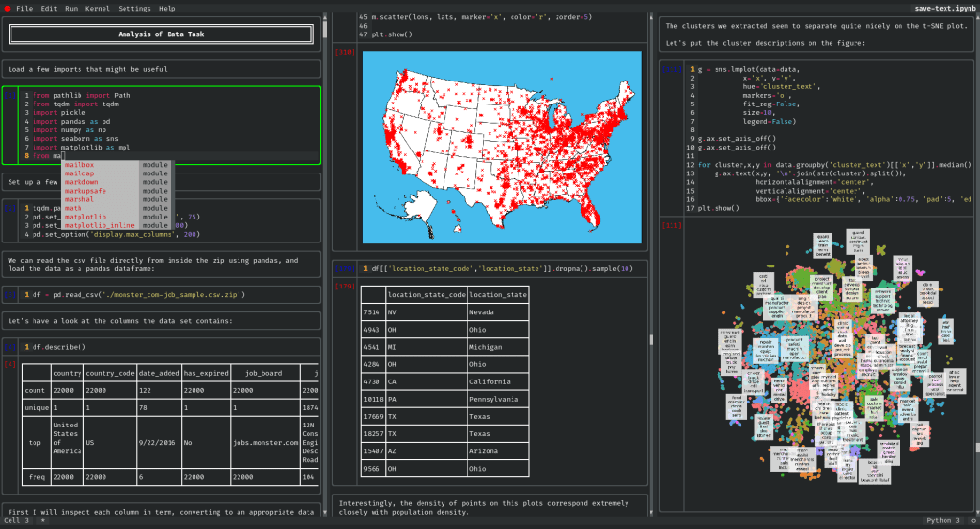
Task: Open the Run menu
Action: coord(72,8)
